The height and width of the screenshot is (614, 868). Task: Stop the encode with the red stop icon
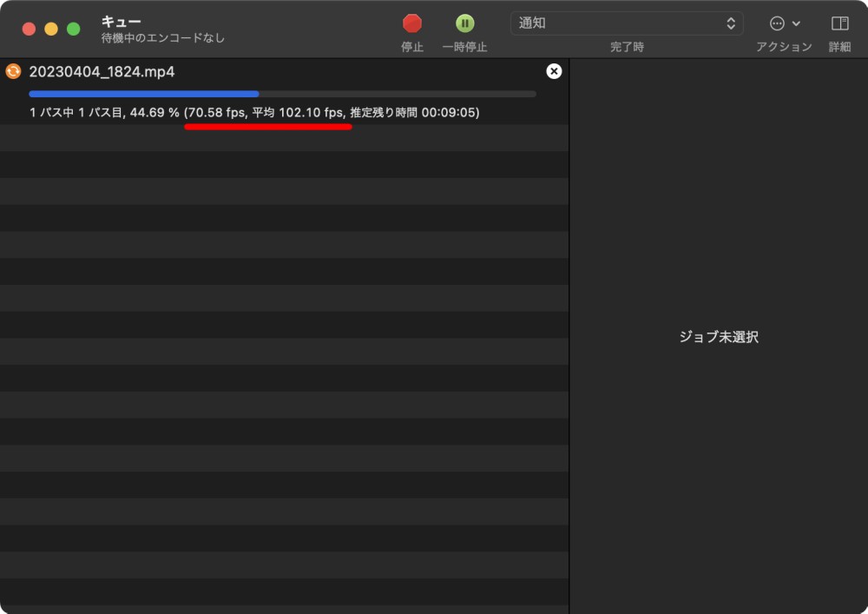point(412,23)
